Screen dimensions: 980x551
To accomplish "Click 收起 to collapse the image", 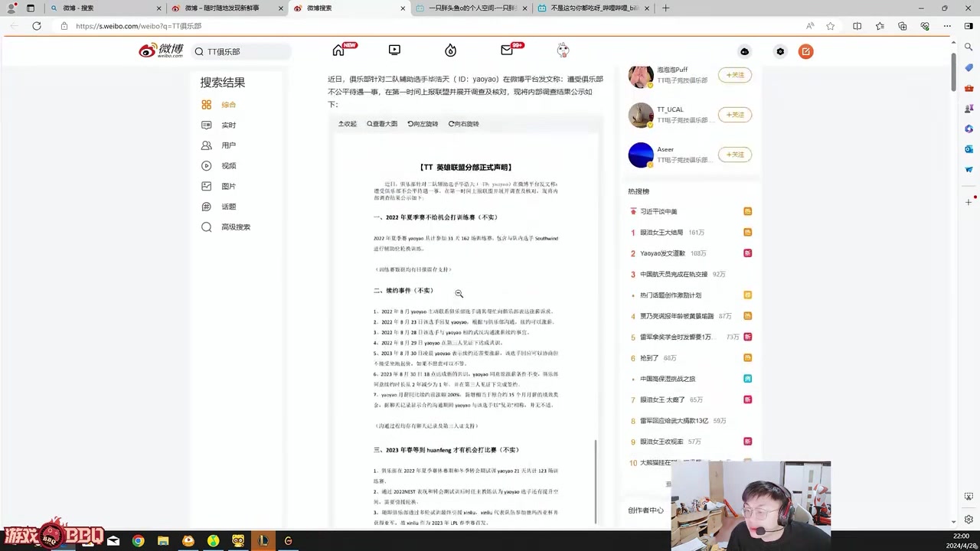I will 348,124.
